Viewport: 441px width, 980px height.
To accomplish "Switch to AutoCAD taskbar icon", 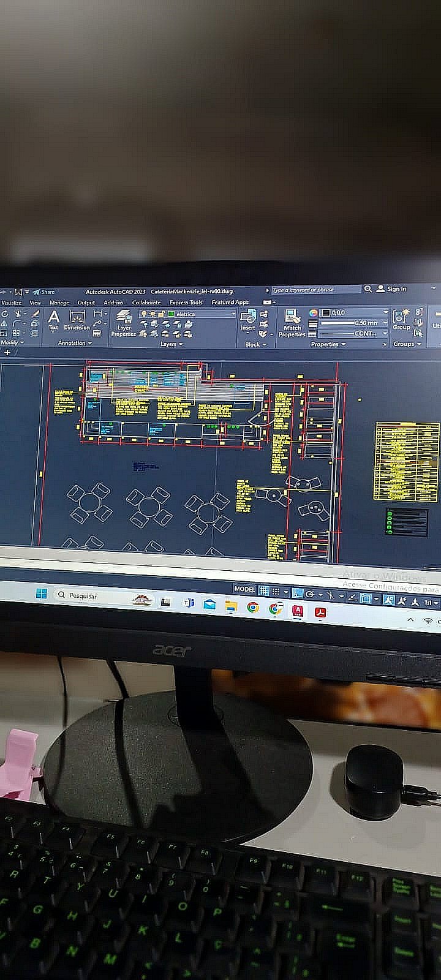I will coord(297,610).
